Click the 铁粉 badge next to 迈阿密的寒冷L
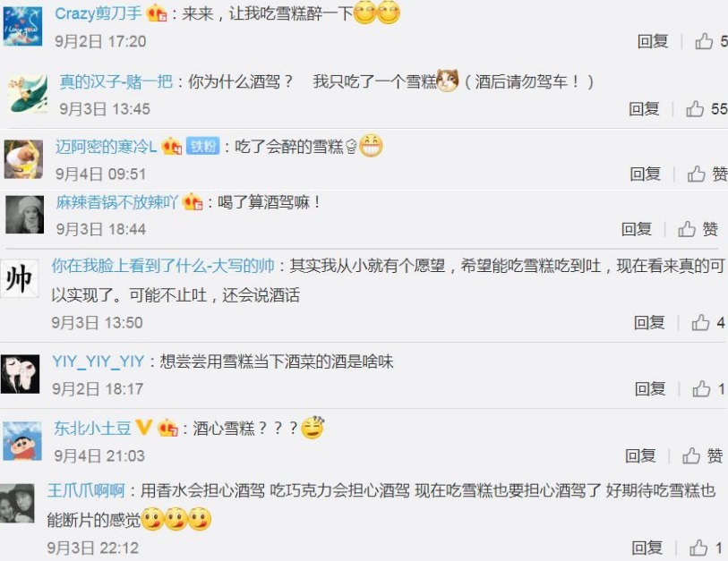This screenshot has width=728, height=561. tap(203, 146)
